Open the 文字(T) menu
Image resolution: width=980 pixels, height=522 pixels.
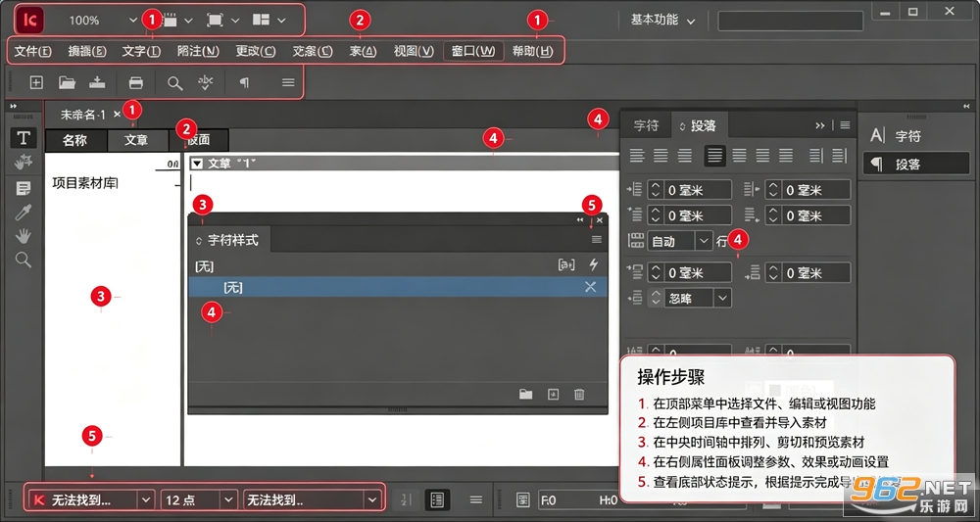[x=141, y=51]
